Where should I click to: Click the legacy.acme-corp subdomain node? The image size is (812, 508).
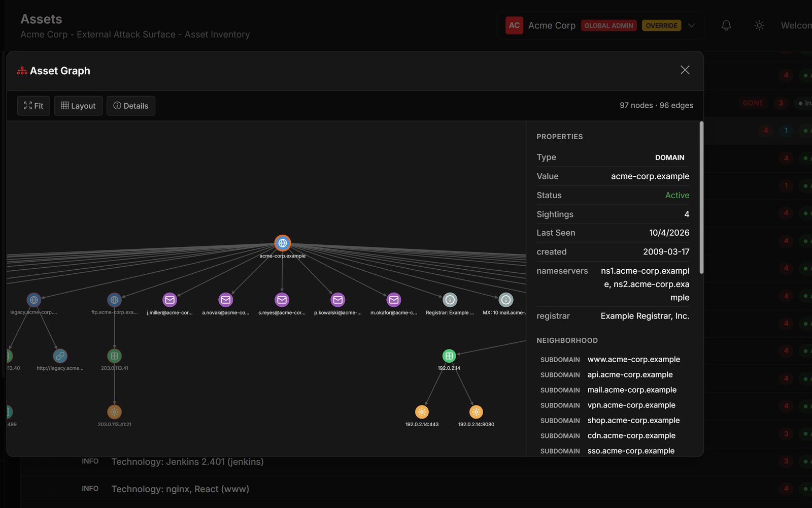[x=34, y=300]
